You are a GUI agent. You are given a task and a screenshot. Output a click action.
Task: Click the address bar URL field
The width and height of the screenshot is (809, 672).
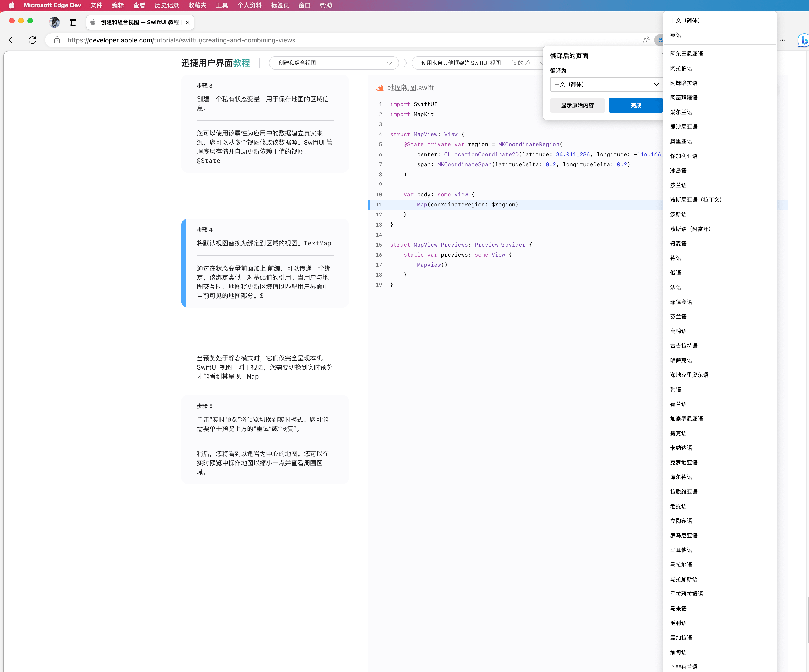click(x=347, y=40)
